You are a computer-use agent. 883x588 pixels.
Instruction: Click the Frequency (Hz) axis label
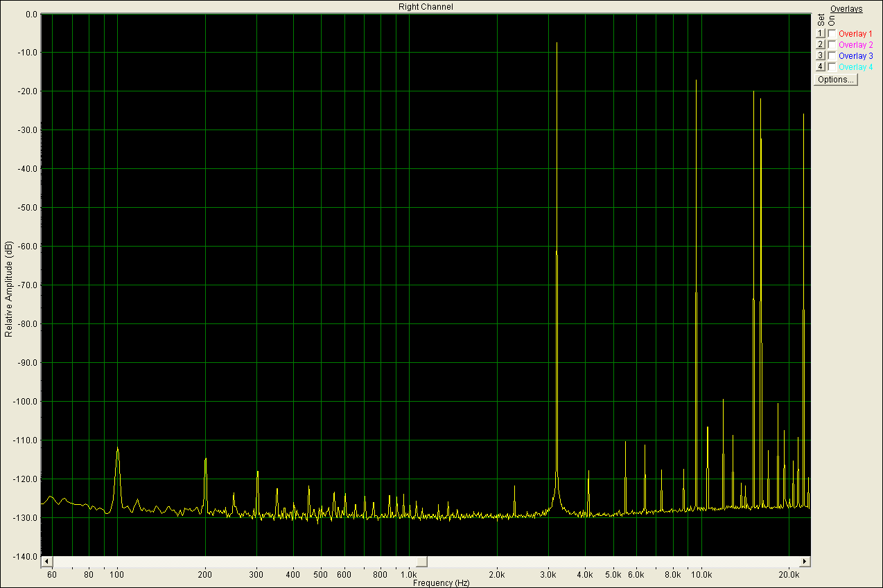[441, 583]
